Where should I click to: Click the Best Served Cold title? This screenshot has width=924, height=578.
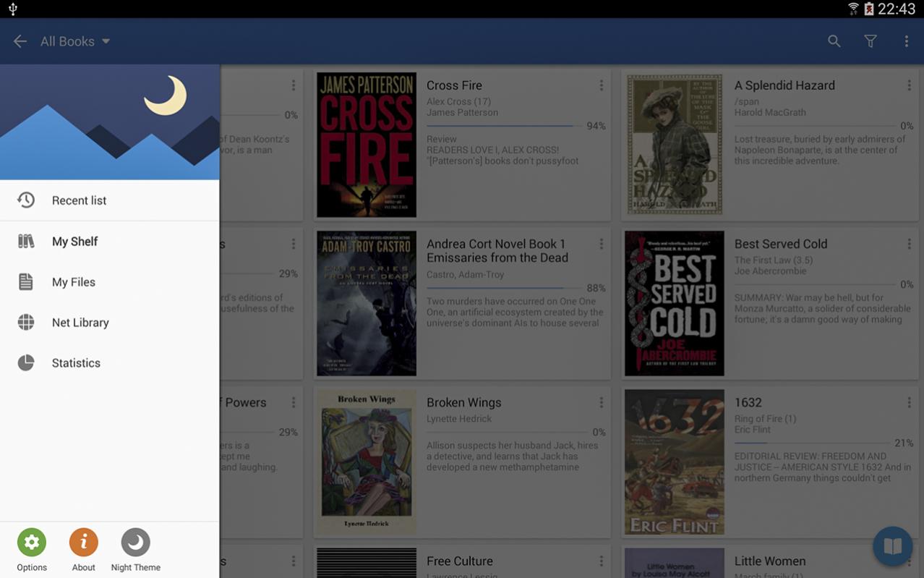(781, 244)
